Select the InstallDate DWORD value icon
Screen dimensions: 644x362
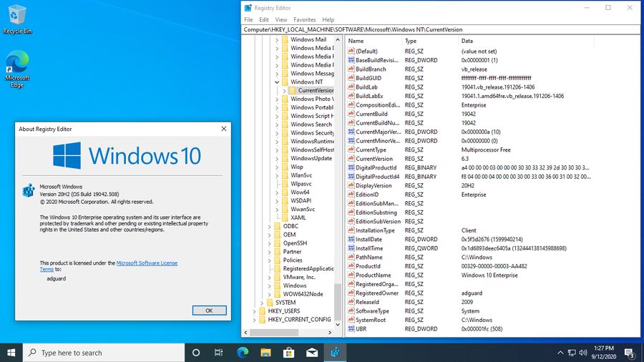click(x=351, y=239)
